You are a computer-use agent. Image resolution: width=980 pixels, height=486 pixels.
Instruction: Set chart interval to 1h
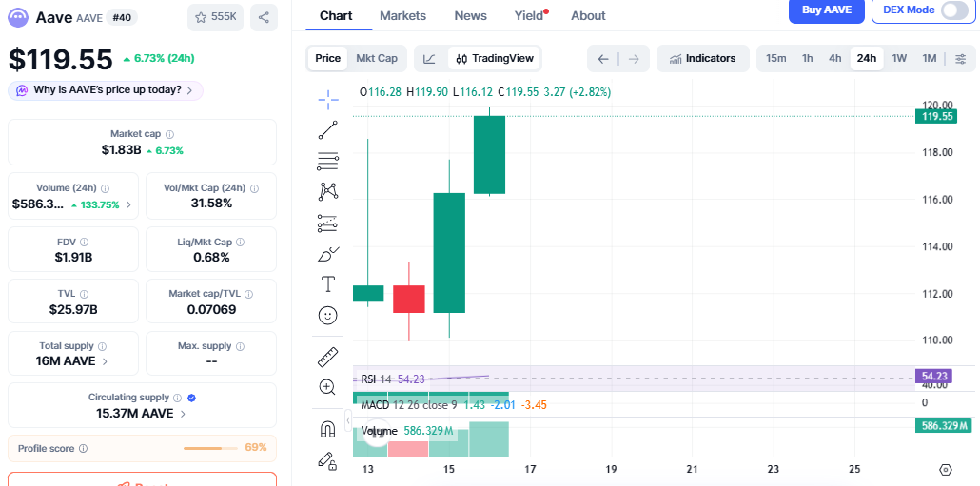coord(808,59)
